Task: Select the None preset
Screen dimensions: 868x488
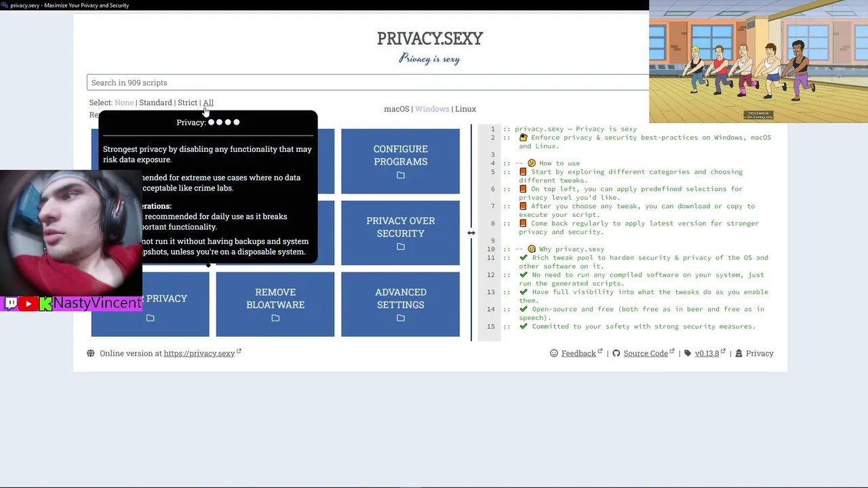Action: (124, 102)
